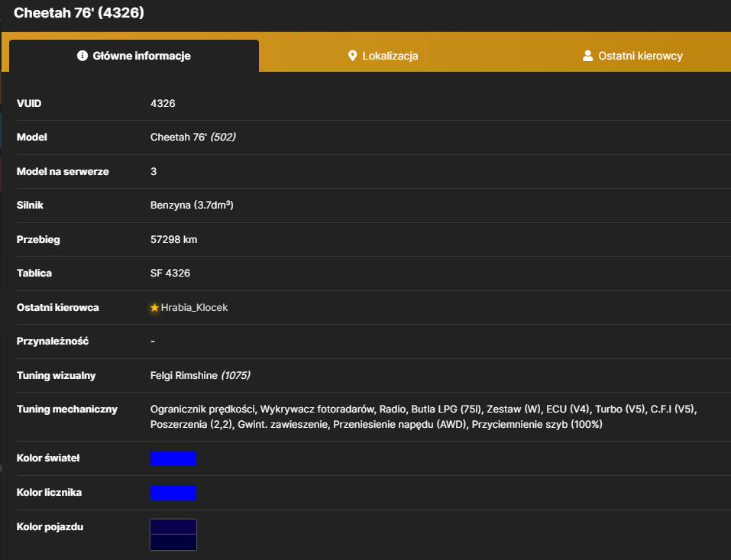Select Felgi Rimshine (1075) tuning text
The image size is (731, 560).
click(x=200, y=375)
